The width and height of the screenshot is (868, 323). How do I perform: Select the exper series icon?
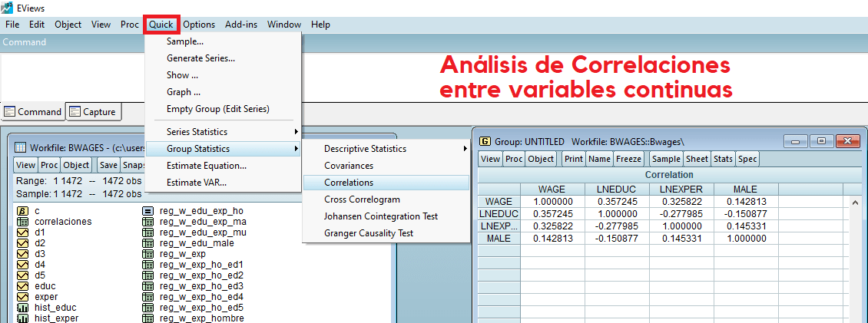tap(23, 297)
